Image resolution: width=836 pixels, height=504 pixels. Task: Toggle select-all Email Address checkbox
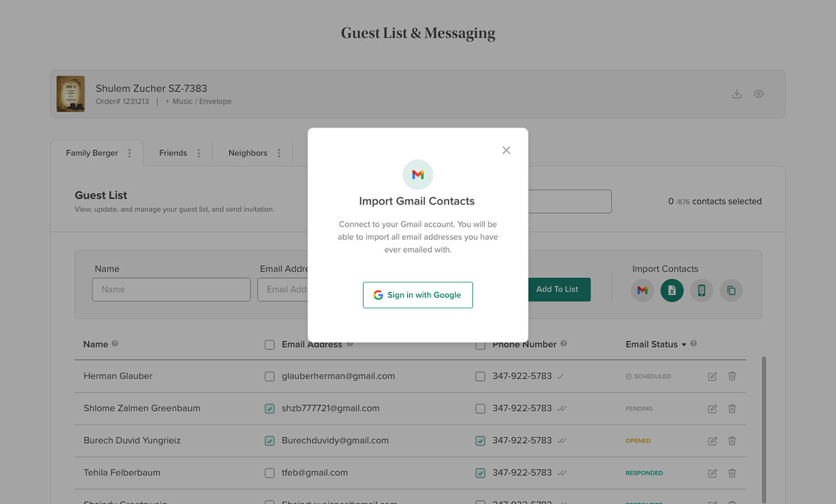point(269,345)
